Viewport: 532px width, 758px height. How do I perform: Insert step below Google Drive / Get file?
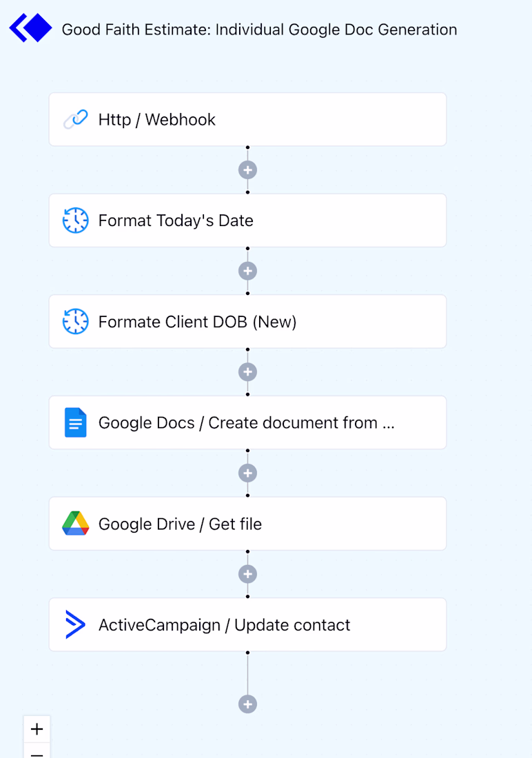pyautogui.click(x=247, y=574)
